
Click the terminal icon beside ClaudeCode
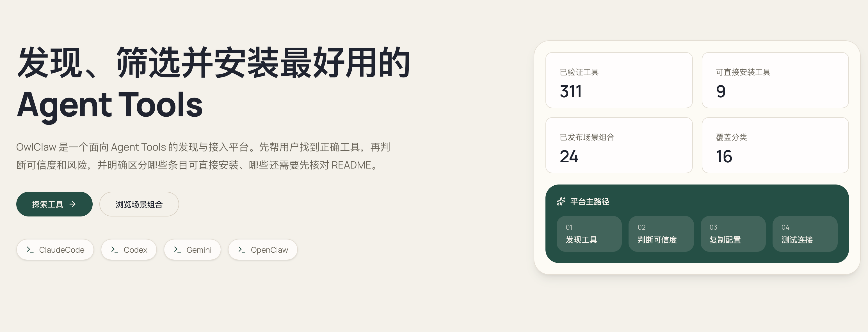click(30, 250)
